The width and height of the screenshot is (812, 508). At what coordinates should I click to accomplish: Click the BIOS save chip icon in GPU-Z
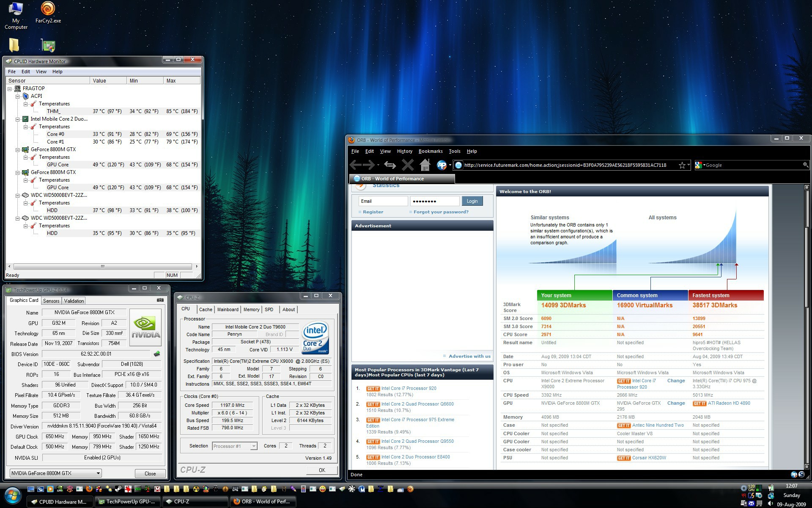tap(157, 354)
